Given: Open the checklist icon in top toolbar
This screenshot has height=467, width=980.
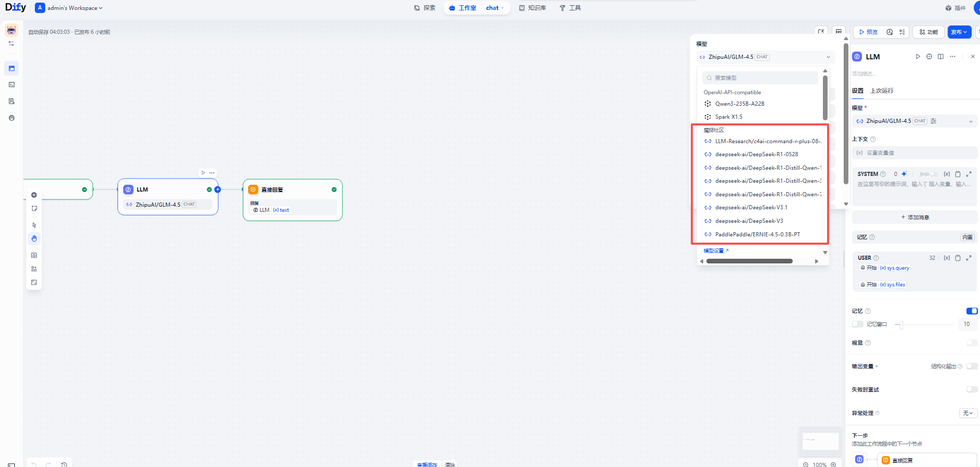Looking at the screenshot, I should [x=902, y=32].
